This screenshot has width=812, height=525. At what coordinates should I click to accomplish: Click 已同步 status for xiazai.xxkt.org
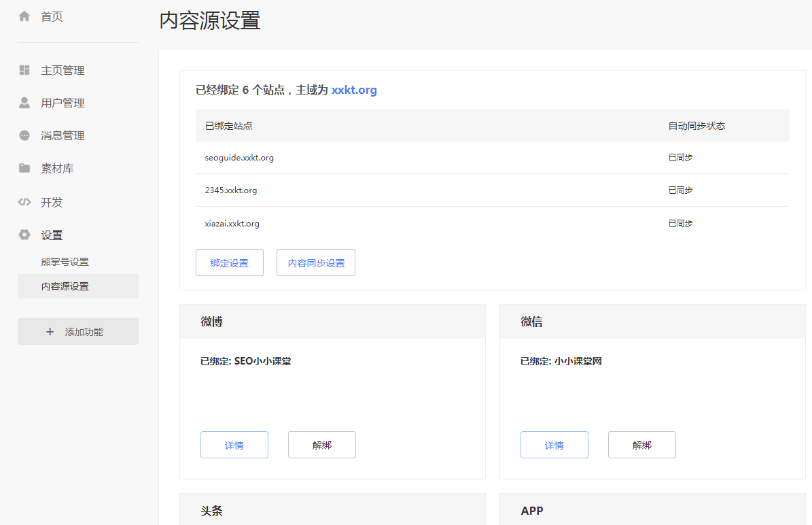pos(680,223)
